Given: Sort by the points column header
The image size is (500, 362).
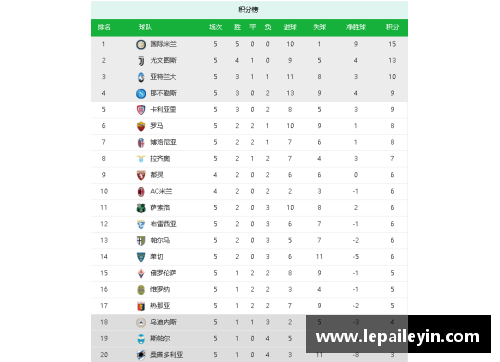Looking at the screenshot, I should pyautogui.click(x=392, y=27).
